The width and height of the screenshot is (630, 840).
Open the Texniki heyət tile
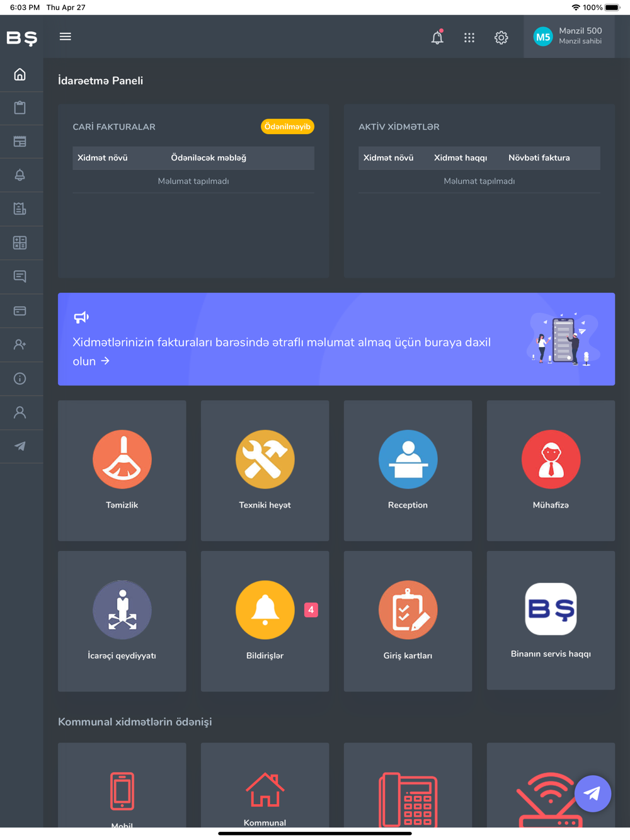(265, 470)
